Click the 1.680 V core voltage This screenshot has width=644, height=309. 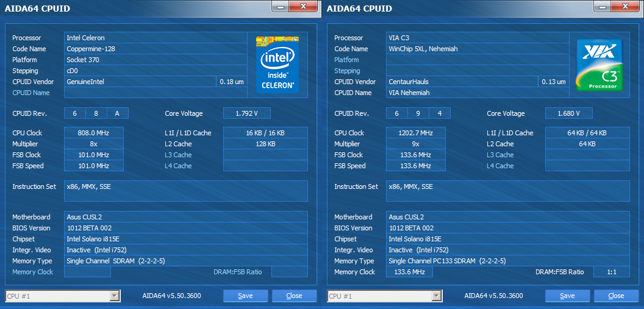(x=569, y=113)
